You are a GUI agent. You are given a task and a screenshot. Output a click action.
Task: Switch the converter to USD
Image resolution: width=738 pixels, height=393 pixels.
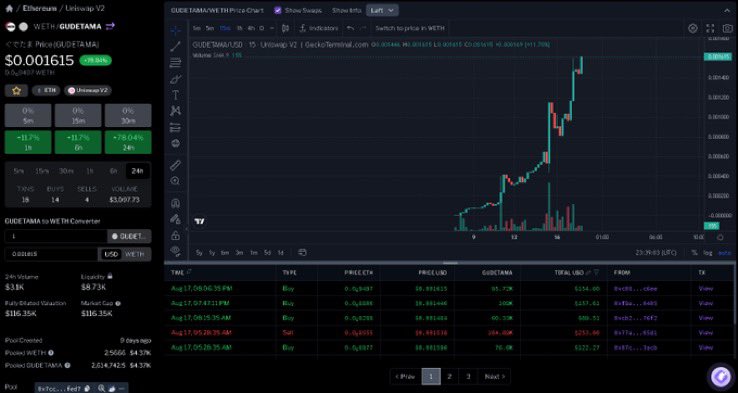click(x=111, y=254)
